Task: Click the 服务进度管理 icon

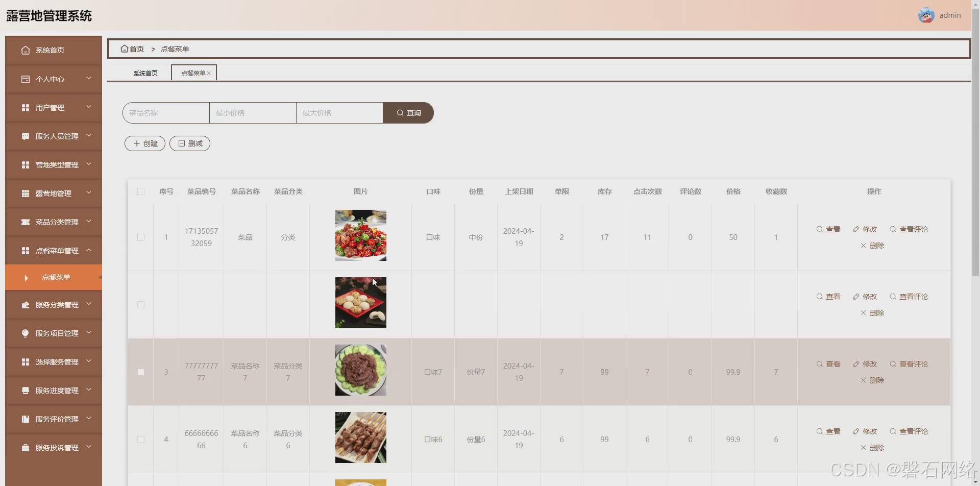Action: (x=26, y=391)
